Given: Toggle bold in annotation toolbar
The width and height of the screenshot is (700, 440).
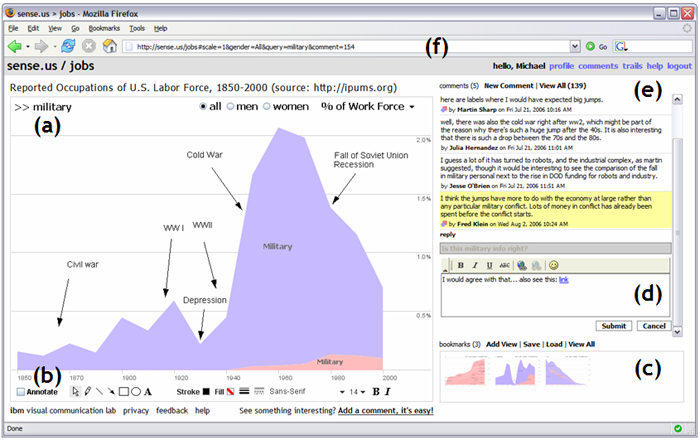Looking at the screenshot, I should 376,391.
